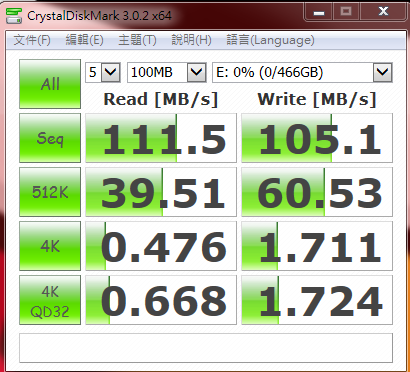This screenshot has height=372, width=410.
Task: Select the Seq read result 111.5
Action: (x=161, y=138)
